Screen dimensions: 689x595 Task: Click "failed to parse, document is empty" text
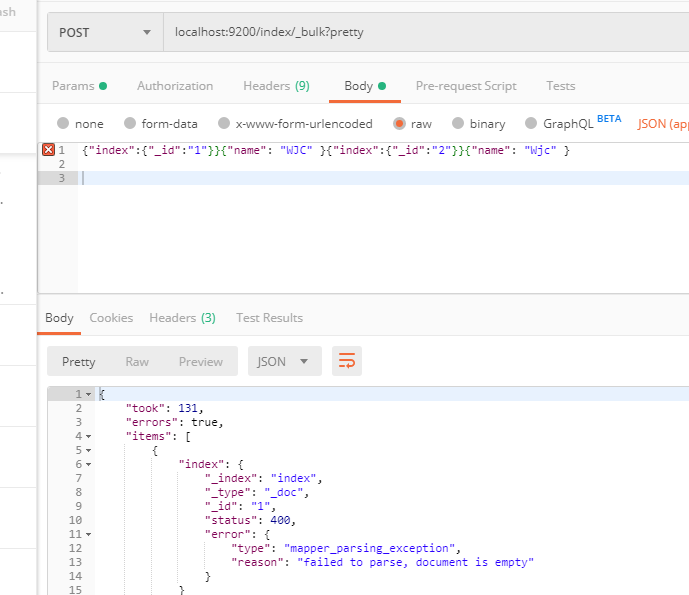[415, 562]
